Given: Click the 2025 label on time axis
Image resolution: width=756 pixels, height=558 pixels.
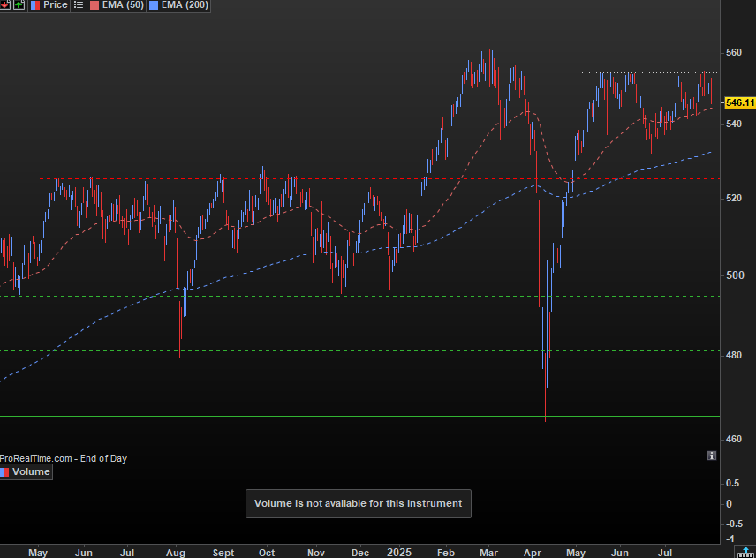Looking at the screenshot, I should (399, 552).
